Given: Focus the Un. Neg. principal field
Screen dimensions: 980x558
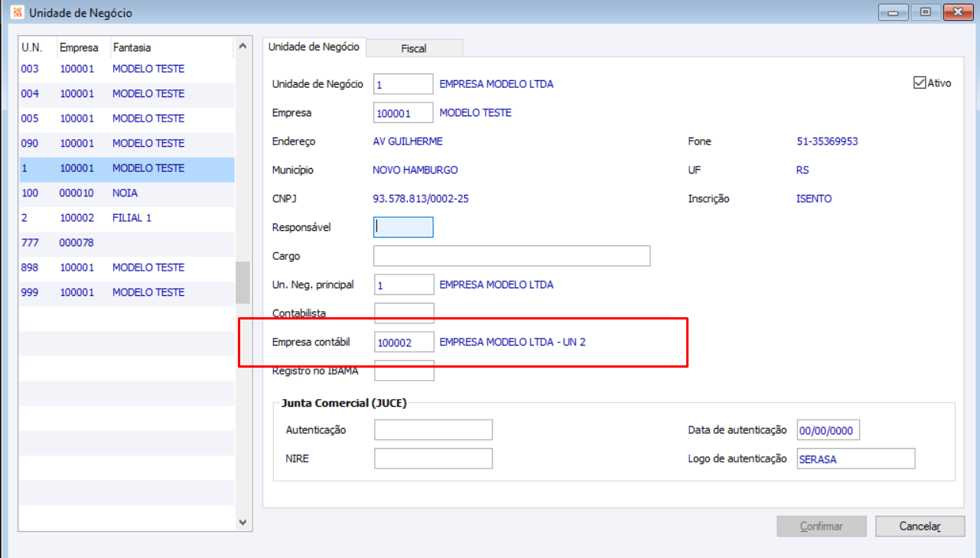Looking at the screenshot, I should click(x=403, y=284).
